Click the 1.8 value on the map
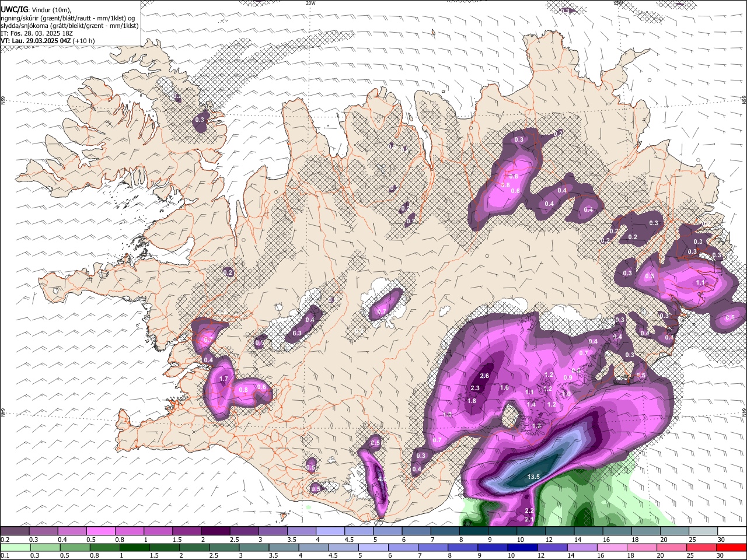Image resolution: width=747 pixels, height=560 pixels. click(x=472, y=401)
